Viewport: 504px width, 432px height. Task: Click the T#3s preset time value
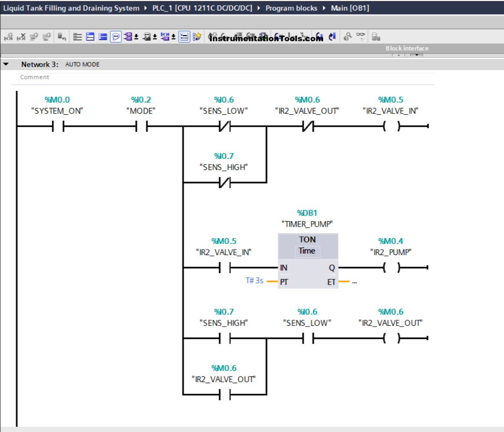pos(254,281)
